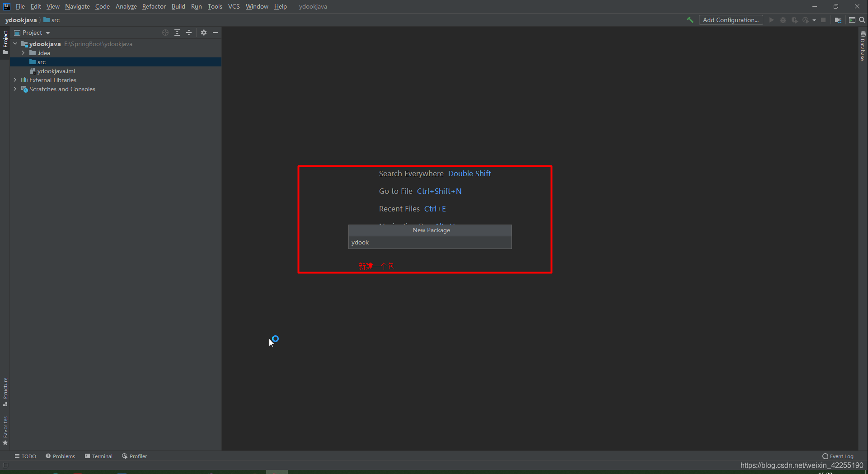Viewport: 868px width, 474px height.
Task: Open the Build menu
Action: (x=178, y=6)
